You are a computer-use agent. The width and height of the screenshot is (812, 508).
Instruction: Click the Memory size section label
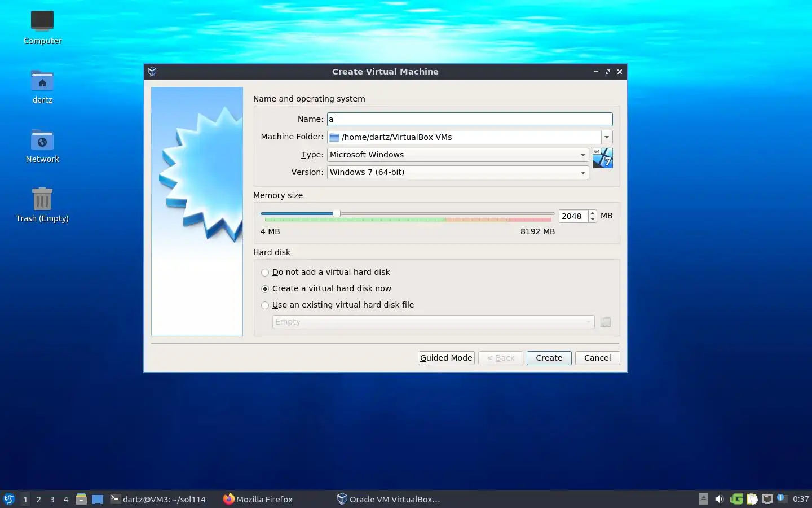pyautogui.click(x=278, y=195)
